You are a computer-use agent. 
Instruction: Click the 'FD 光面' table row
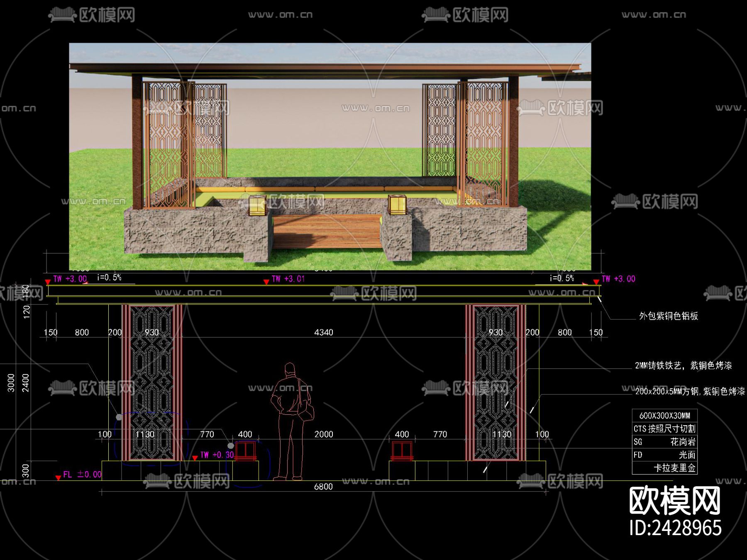664,455
